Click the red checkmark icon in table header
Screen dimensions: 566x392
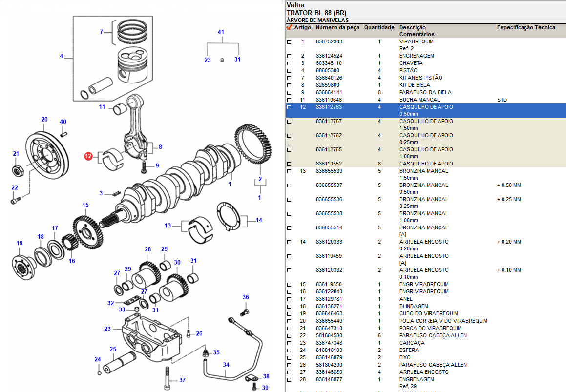pyautogui.click(x=289, y=27)
